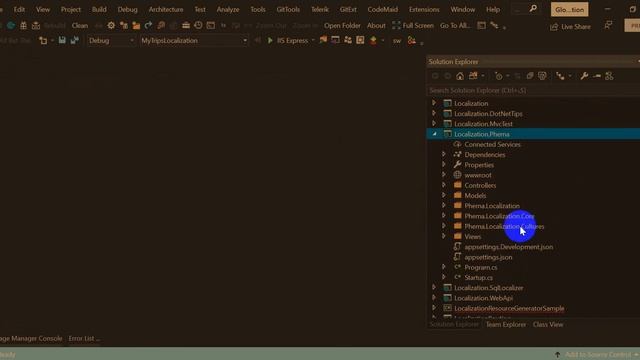Viewport: 640px width, 360px height.
Task: Click the green Start play arrow for IIS Express
Action: click(270, 40)
